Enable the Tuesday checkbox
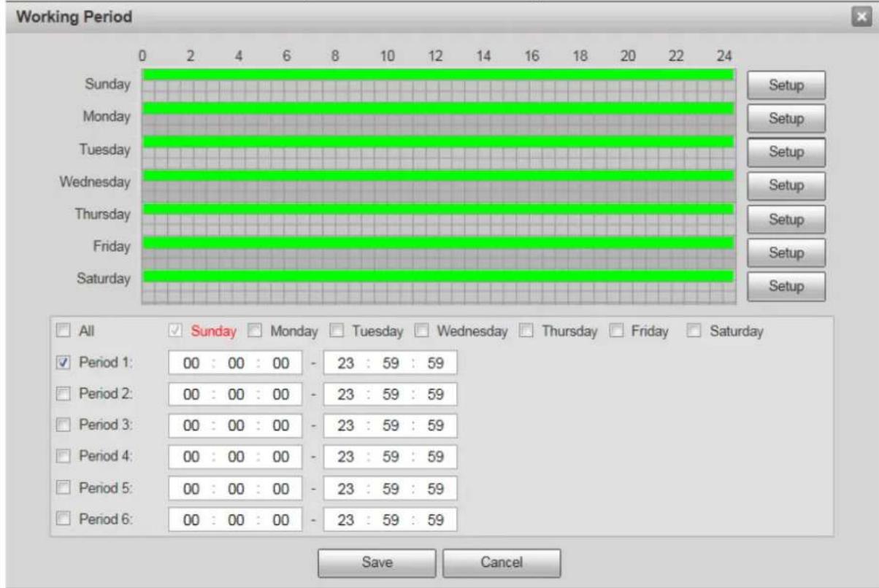The width and height of the screenshot is (879, 588). coord(337,331)
